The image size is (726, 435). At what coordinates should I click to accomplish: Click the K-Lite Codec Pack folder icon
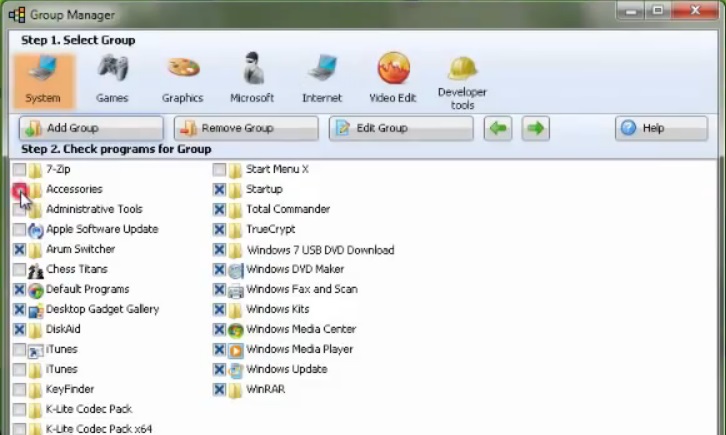(35, 410)
